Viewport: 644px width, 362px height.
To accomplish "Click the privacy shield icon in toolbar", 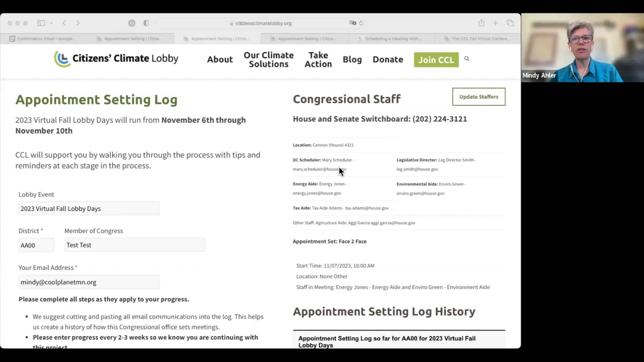I will [146, 23].
